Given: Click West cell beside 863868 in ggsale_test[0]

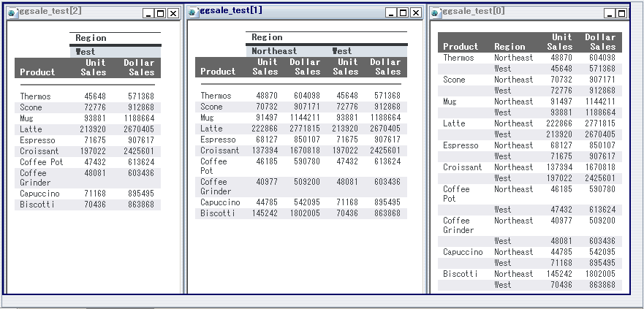Looking at the screenshot, I should click(x=503, y=285).
